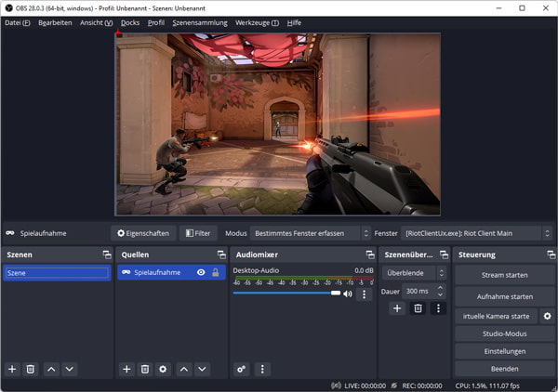Open virtual camera settings gear icon
Image resolution: width=558 pixels, height=392 pixels.
click(x=547, y=316)
